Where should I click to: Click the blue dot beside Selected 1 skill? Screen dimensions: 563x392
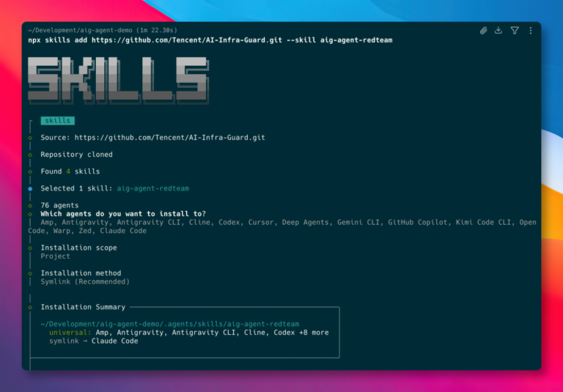[30, 188]
